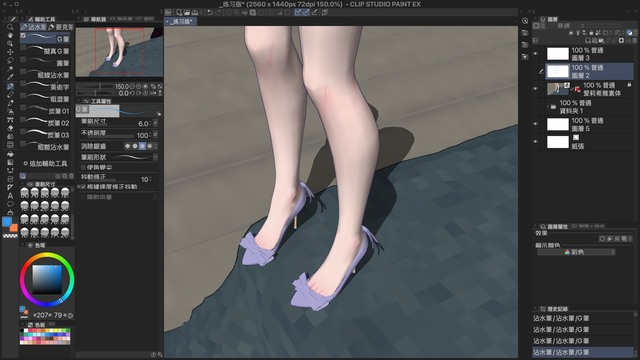Select the Lasso selection tool

click(x=10, y=60)
